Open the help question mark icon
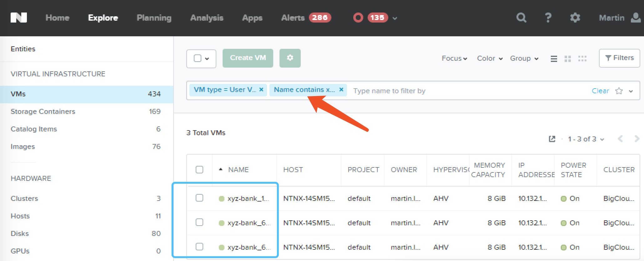The width and height of the screenshot is (644, 261). tap(548, 18)
